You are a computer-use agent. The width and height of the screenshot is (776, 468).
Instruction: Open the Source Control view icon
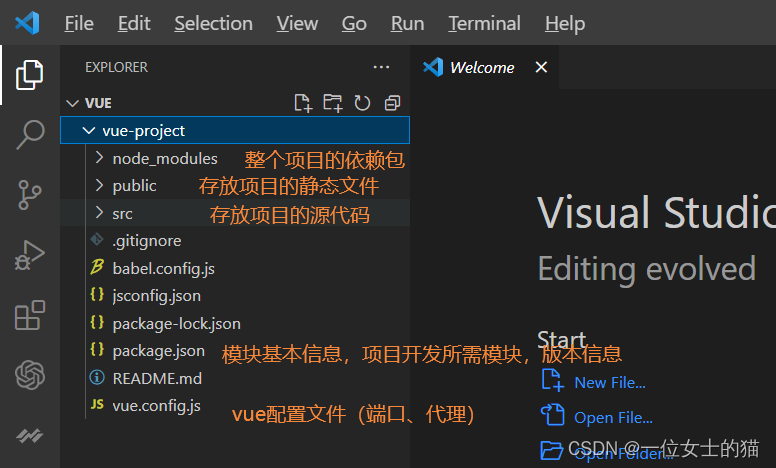pos(30,195)
